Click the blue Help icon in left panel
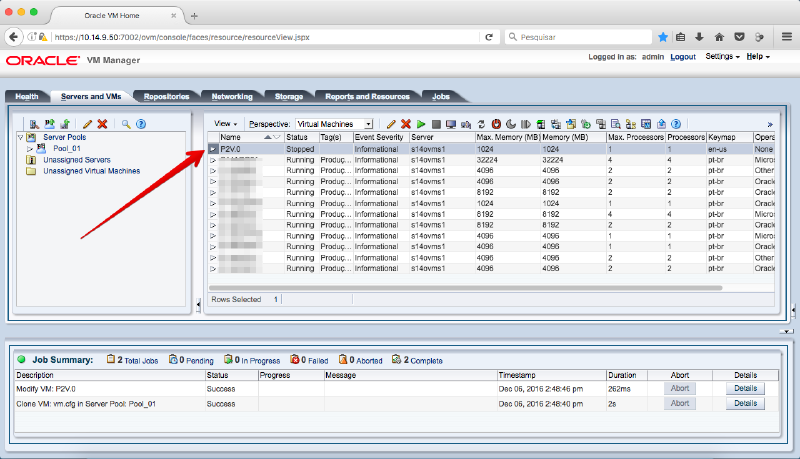Image resolution: width=800 pixels, height=459 pixels. point(141,124)
